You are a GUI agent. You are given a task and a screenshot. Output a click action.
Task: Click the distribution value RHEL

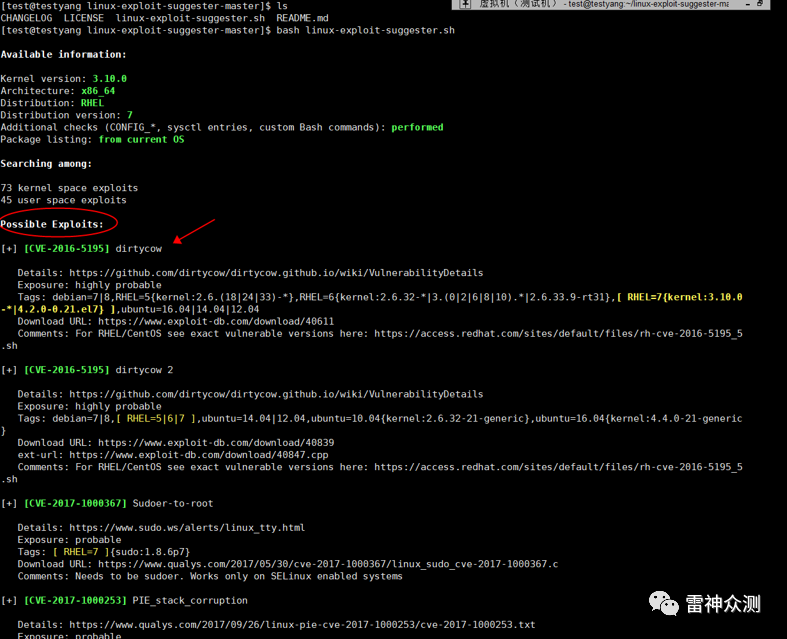92,103
